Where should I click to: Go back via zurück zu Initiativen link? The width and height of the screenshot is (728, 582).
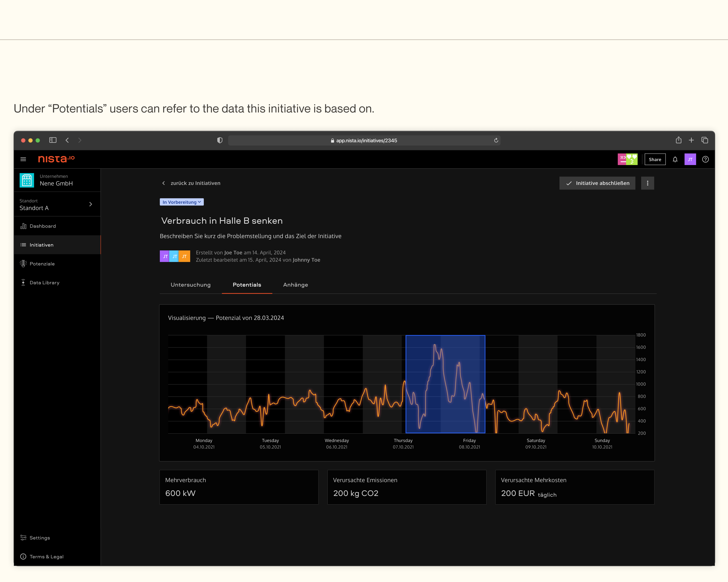click(191, 183)
